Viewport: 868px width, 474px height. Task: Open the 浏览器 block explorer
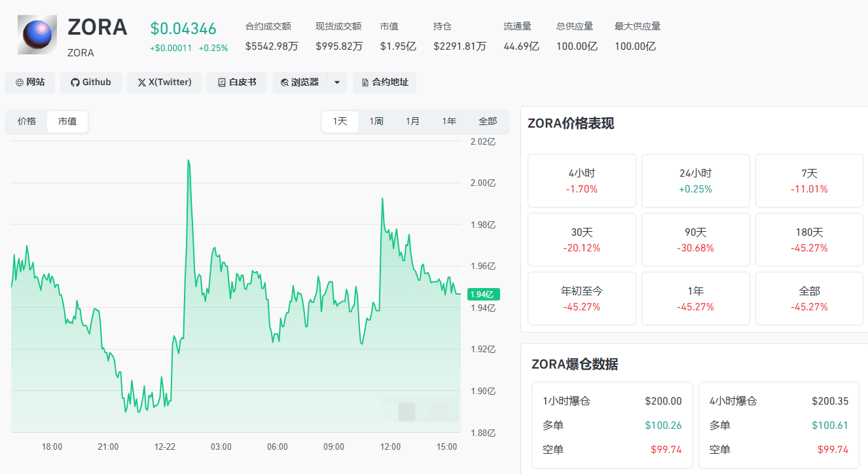300,82
